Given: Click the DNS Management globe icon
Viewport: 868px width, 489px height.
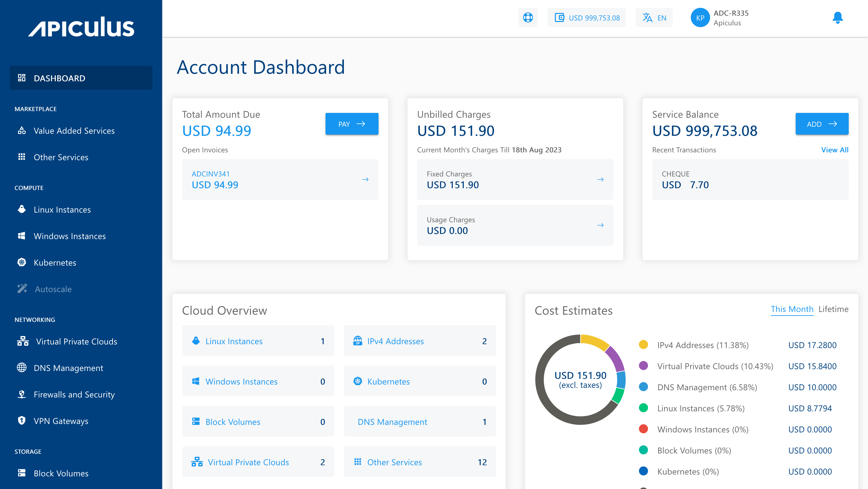Looking at the screenshot, I should 22,368.
